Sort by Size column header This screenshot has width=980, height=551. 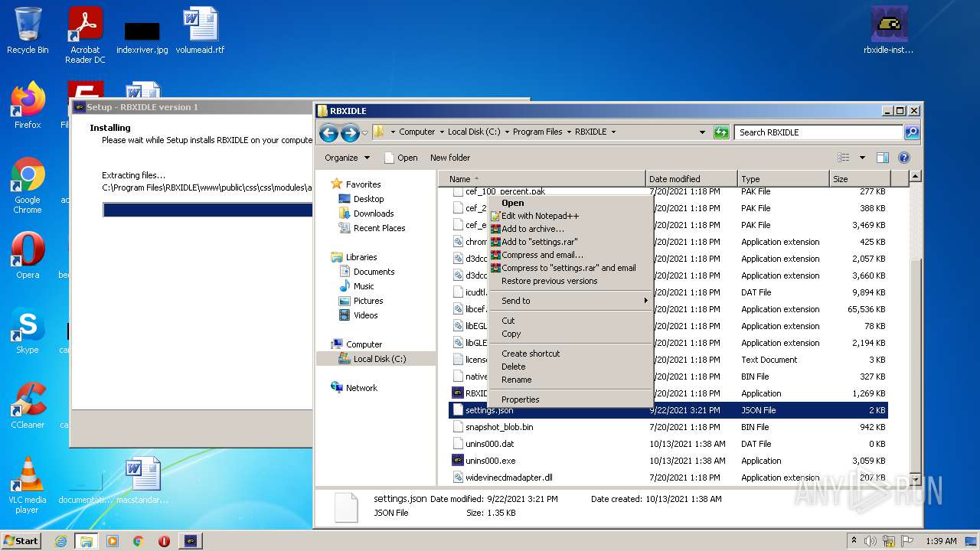pyautogui.click(x=859, y=179)
